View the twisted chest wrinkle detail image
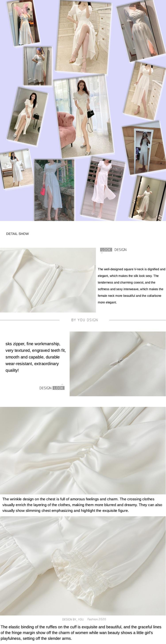This screenshot has width=166, height=644. [83, 451]
